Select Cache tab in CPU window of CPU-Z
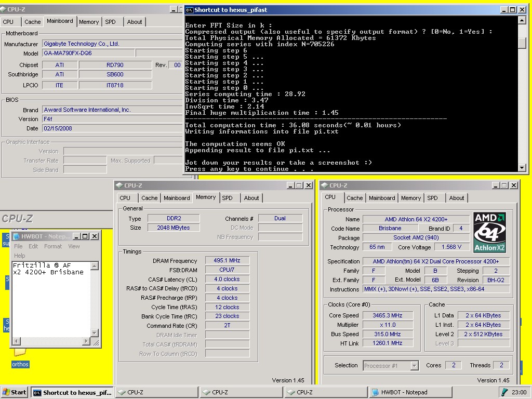532x399 pixels. (354, 198)
